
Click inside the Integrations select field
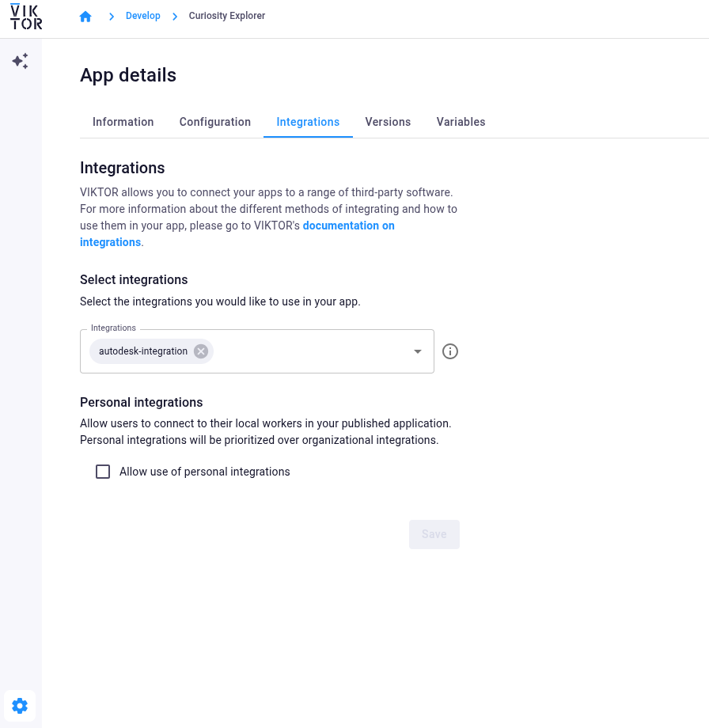tap(256, 351)
